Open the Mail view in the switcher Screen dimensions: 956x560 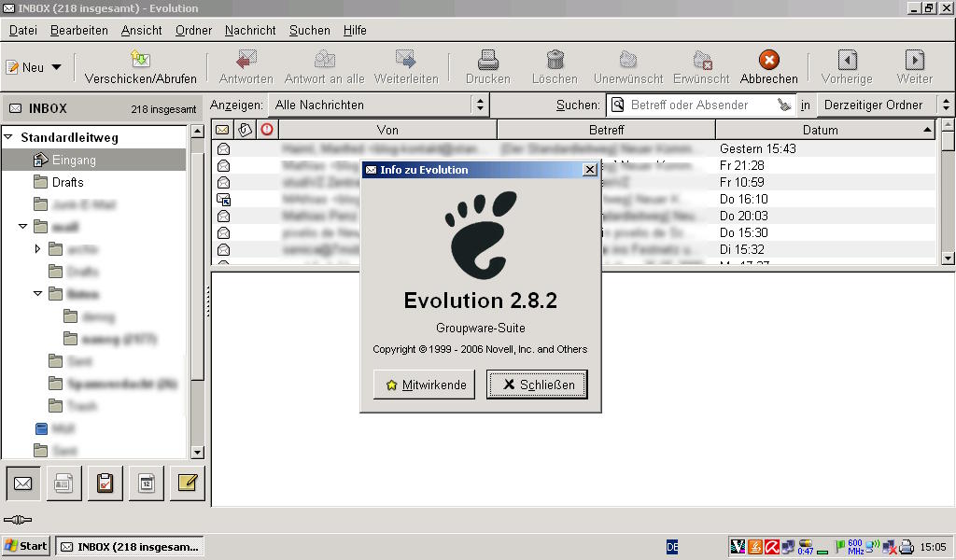pos(22,483)
